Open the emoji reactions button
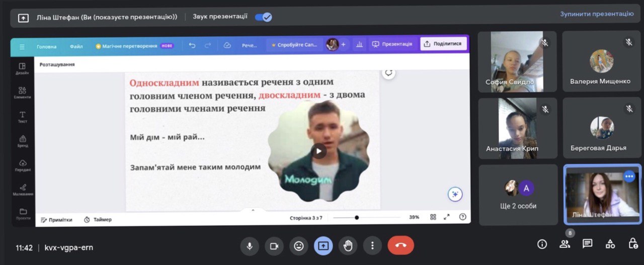The height and width of the screenshot is (265, 644). tap(299, 245)
